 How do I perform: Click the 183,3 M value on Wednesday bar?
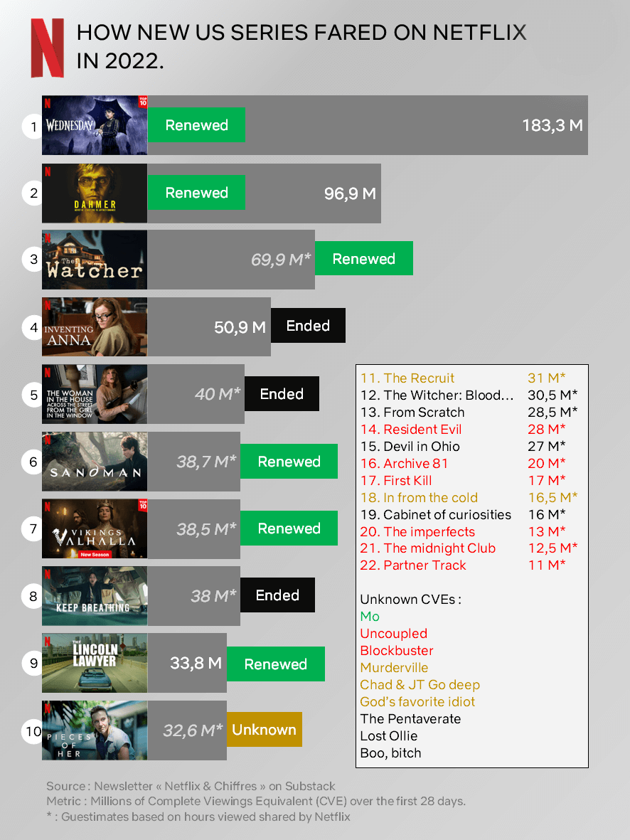pos(552,125)
